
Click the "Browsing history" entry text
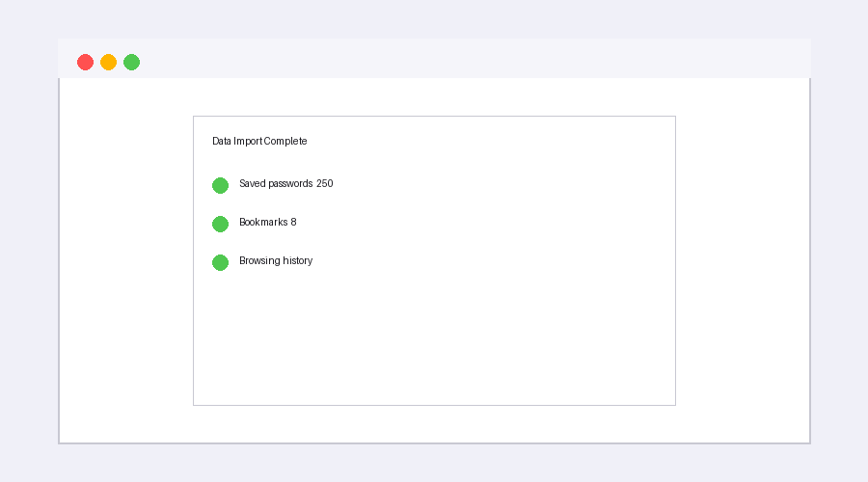(x=276, y=261)
